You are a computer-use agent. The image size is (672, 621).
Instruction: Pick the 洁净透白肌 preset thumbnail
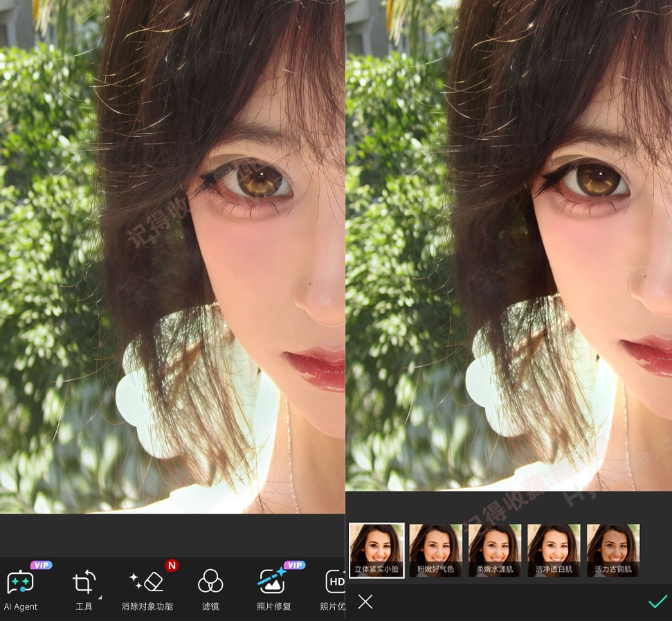pos(554,550)
